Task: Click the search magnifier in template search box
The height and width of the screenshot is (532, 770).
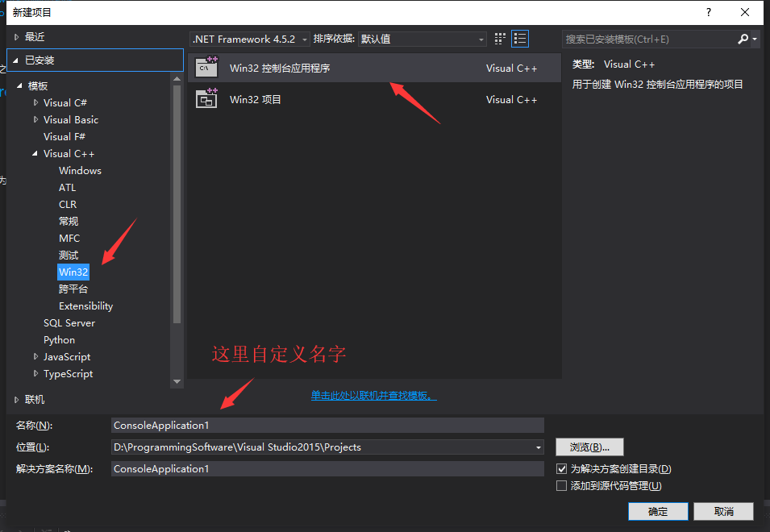Action: coord(743,38)
